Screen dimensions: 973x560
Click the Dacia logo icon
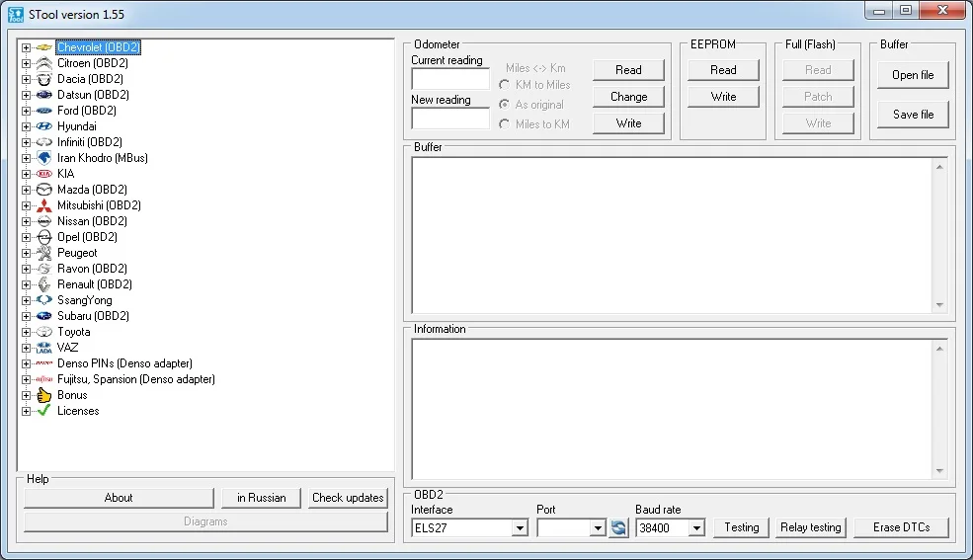click(44, 79)
